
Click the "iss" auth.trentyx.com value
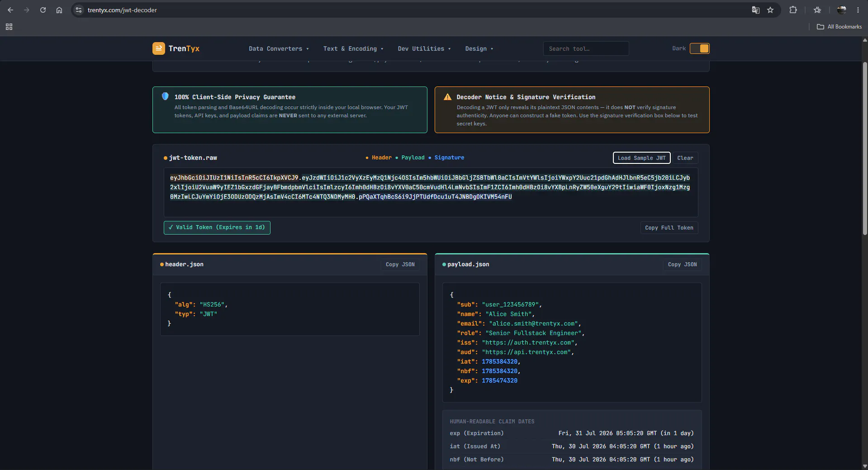click(528, 343)
